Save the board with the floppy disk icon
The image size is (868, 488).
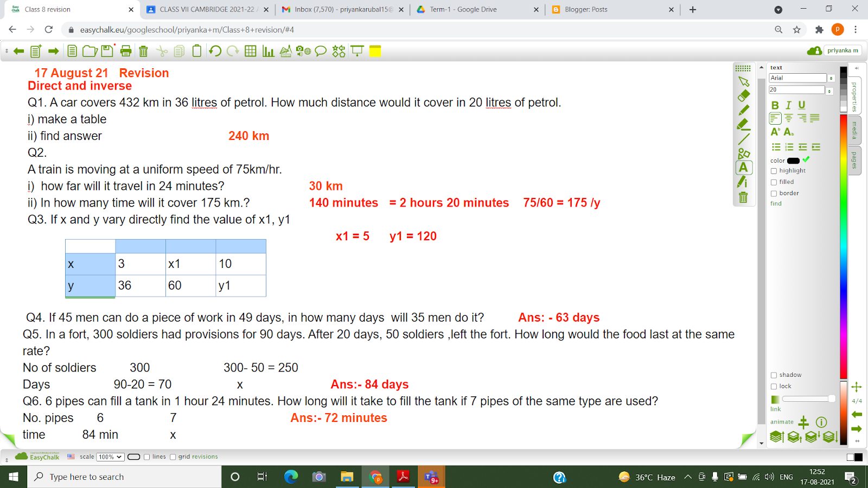(107, 51)
